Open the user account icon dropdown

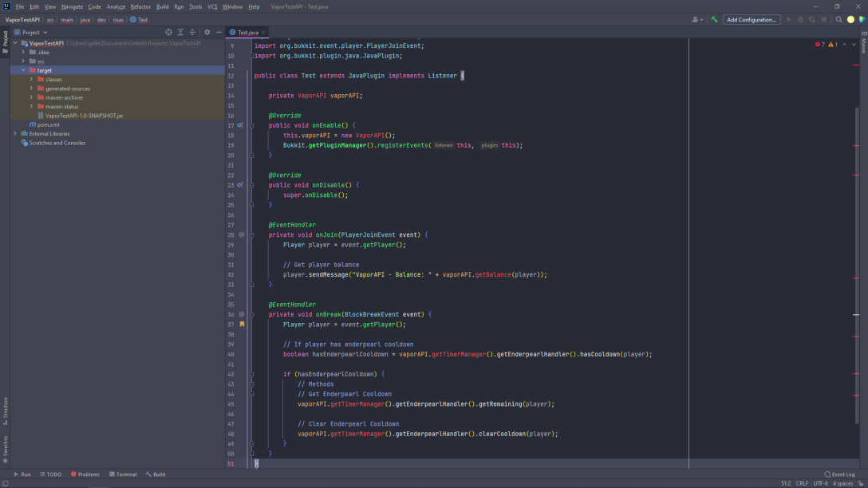point(697,19)
